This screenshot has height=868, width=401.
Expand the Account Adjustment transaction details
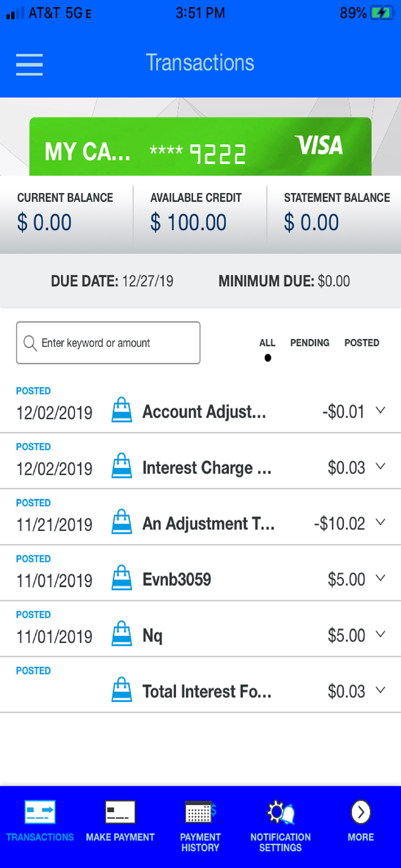tap(380, 410)
